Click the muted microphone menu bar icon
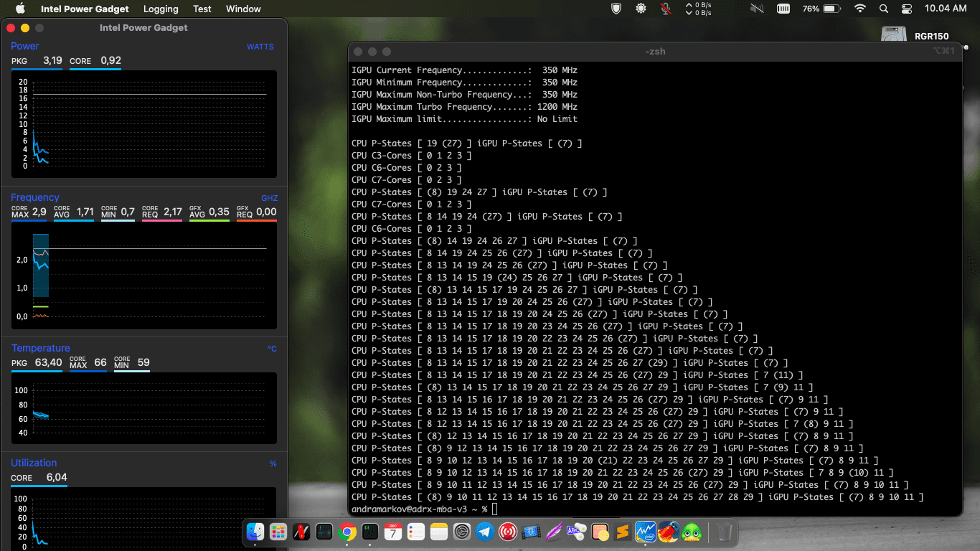Image resolution: width=980 pixels, height=551 pixels. point(666,9)
